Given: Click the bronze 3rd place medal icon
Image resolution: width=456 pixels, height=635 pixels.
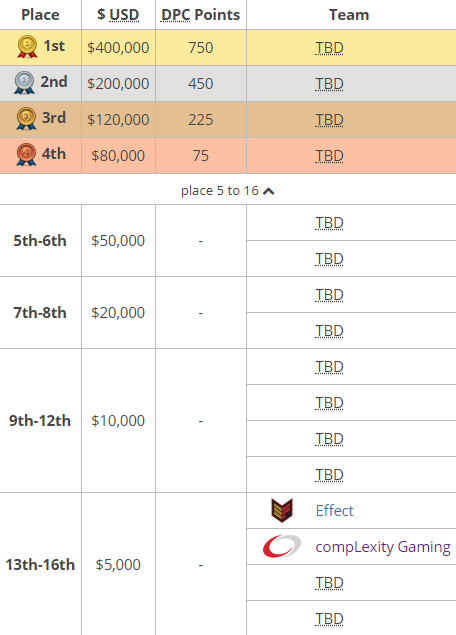Looking at the screenshot, I should [26, 119].
